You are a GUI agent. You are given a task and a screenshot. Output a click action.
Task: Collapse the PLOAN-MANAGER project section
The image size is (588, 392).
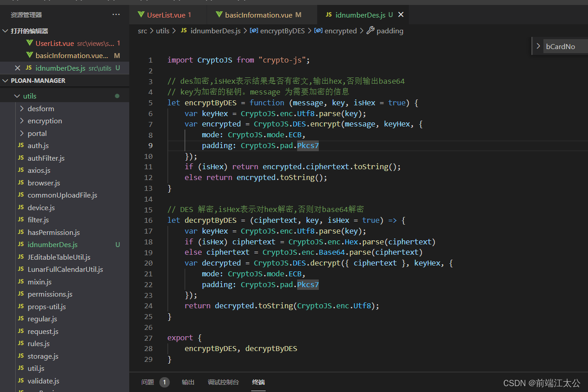tap(5, 81)
